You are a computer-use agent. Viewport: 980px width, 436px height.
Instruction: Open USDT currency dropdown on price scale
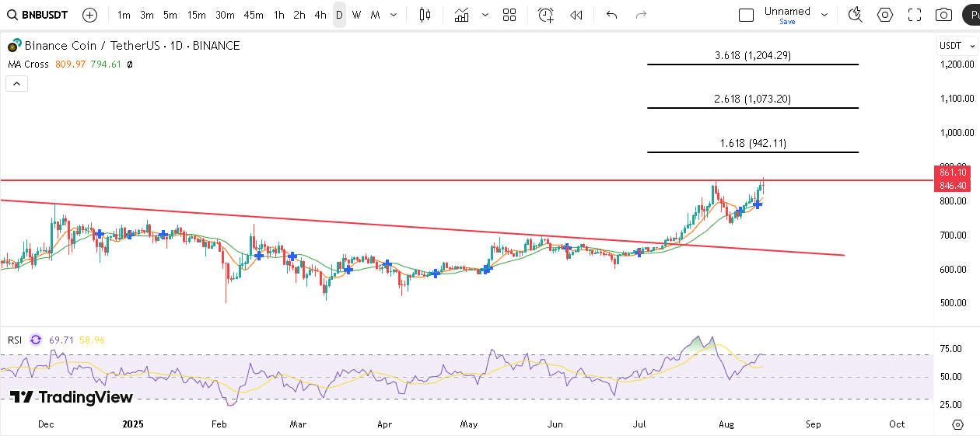(x=957, y=46)
